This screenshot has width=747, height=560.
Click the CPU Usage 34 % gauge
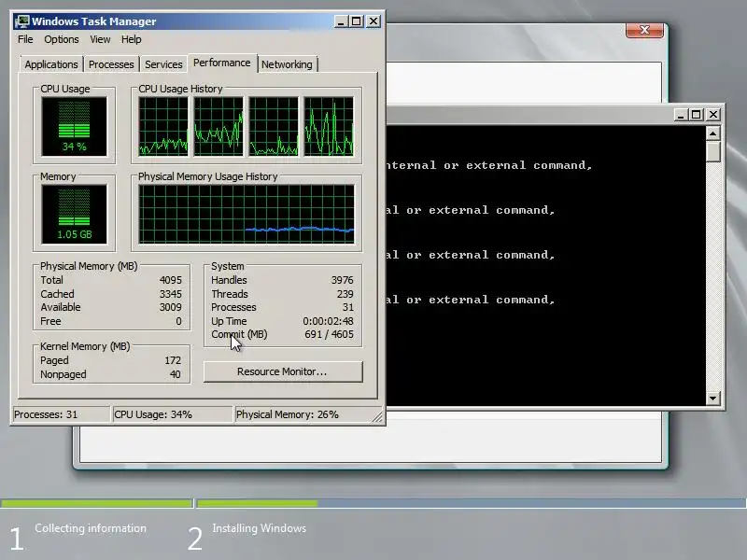tap(75, 127)
